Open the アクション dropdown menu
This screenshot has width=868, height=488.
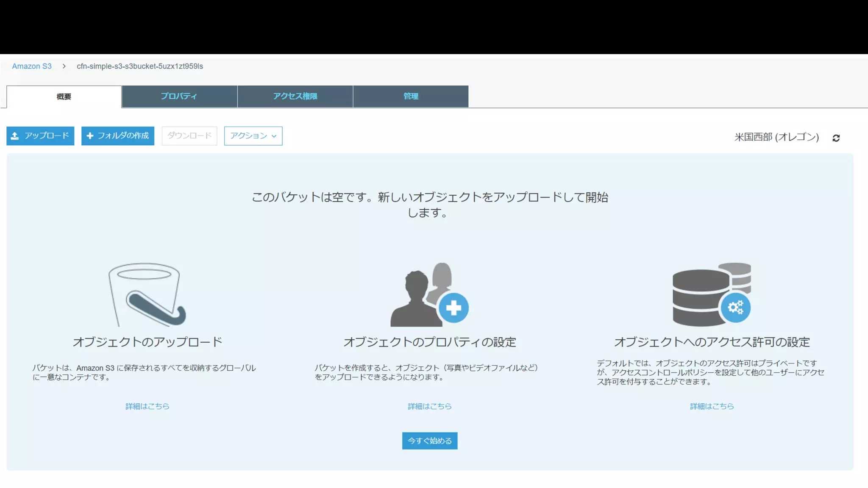pyautogui.click(x=253, y=136)
